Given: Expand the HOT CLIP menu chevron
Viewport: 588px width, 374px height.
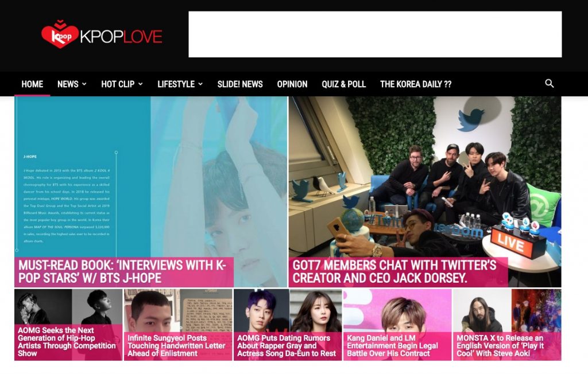Looking at the screenshot, I should pyautogui.click(x=140, y=84).
